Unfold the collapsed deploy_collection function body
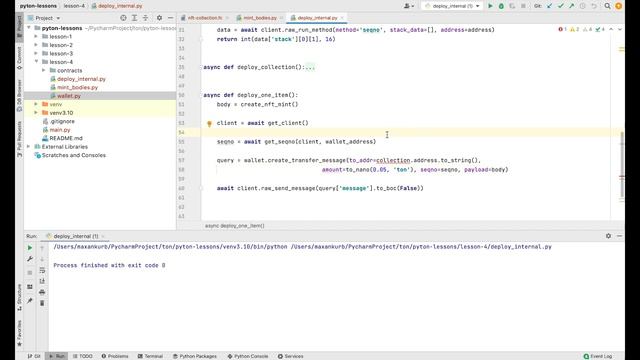 (x=310, y=67)
